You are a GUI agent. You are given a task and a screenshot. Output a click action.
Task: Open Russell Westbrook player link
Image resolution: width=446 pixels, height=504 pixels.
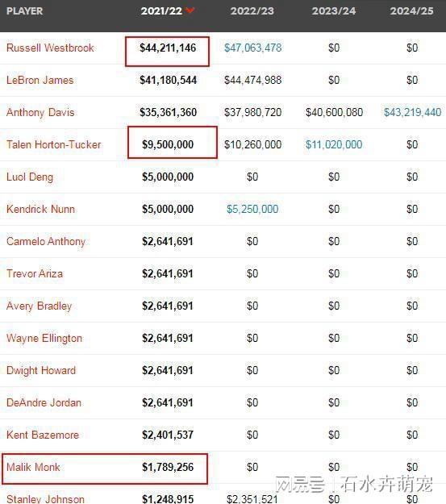[50, 48]
